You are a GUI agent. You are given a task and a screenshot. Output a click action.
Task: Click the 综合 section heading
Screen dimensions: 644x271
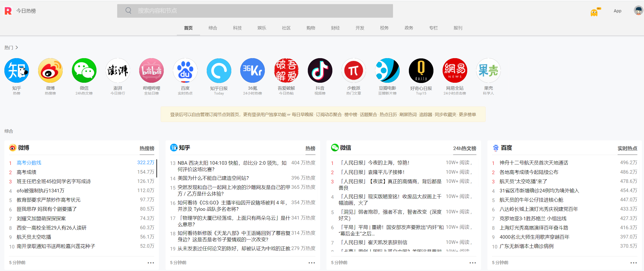[x=9, y=131]
